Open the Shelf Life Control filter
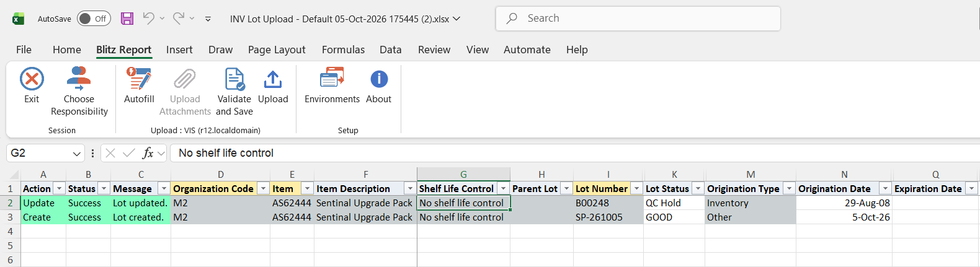980x267 pixels. coord(503,188)
